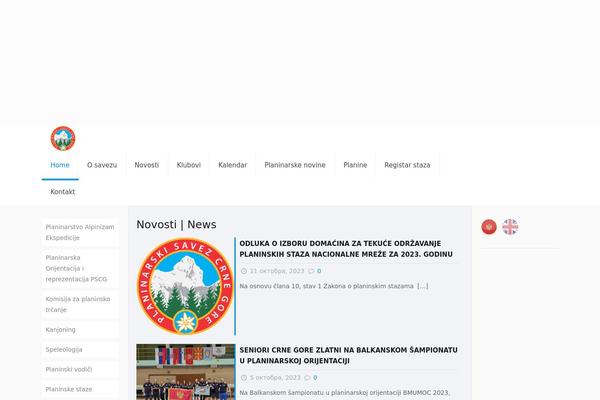Click comment bubble icon on first article
Screen dimensions: 600x400
pos(311,271)
